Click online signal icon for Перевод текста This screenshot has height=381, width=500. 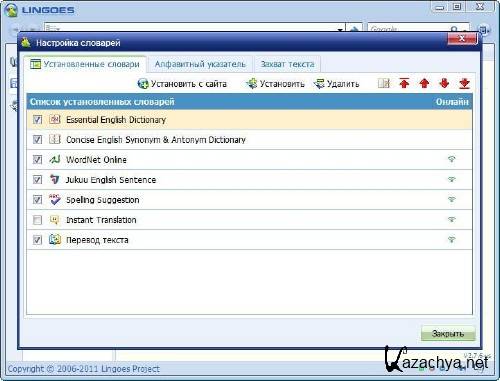point(452,239)
